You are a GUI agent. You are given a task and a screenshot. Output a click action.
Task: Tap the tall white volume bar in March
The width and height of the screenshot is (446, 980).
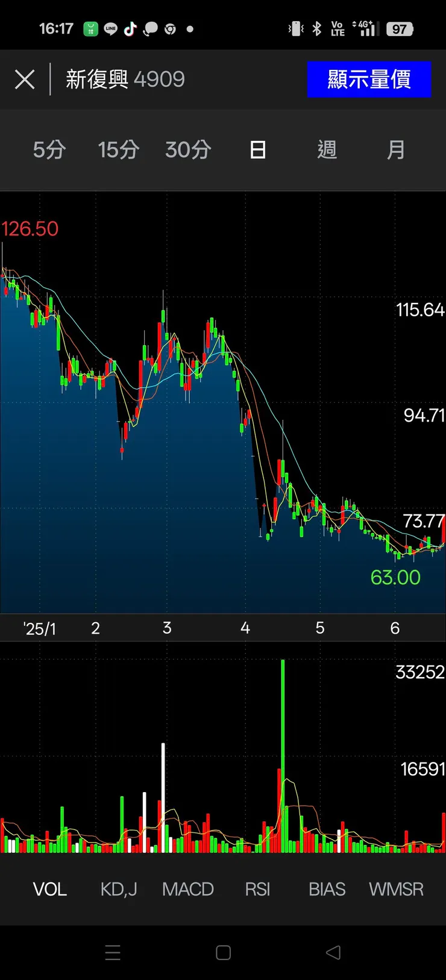[x=163, y=797]
